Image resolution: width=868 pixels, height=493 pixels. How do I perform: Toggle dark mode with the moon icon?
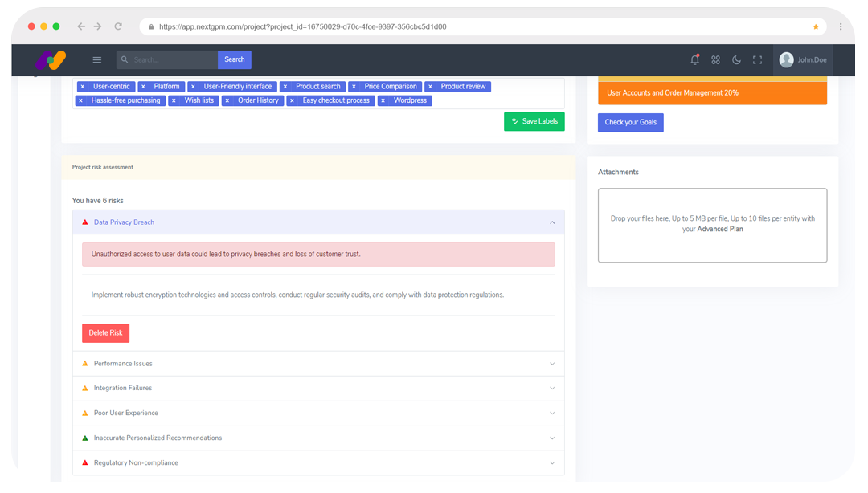[736, 59]
